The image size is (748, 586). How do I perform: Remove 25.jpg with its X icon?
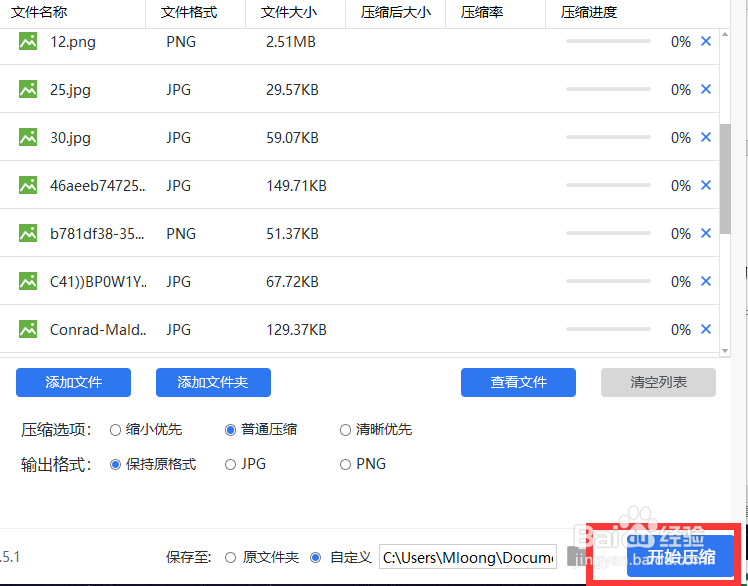click(x=706, y=89)
